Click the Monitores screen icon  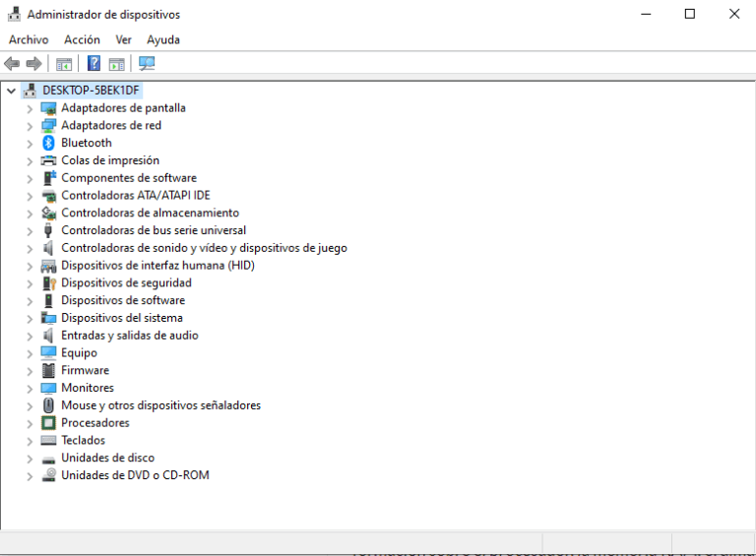pos(48,388)
